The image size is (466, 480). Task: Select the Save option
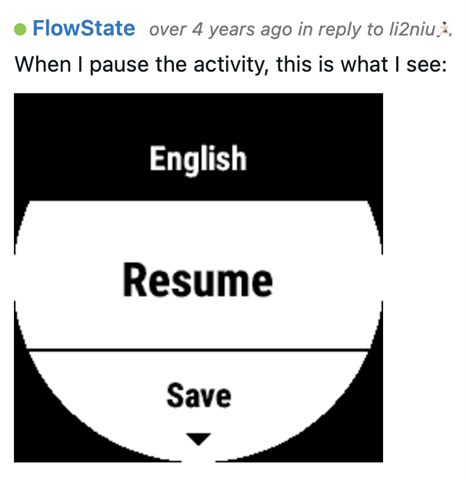coord(199,395)
